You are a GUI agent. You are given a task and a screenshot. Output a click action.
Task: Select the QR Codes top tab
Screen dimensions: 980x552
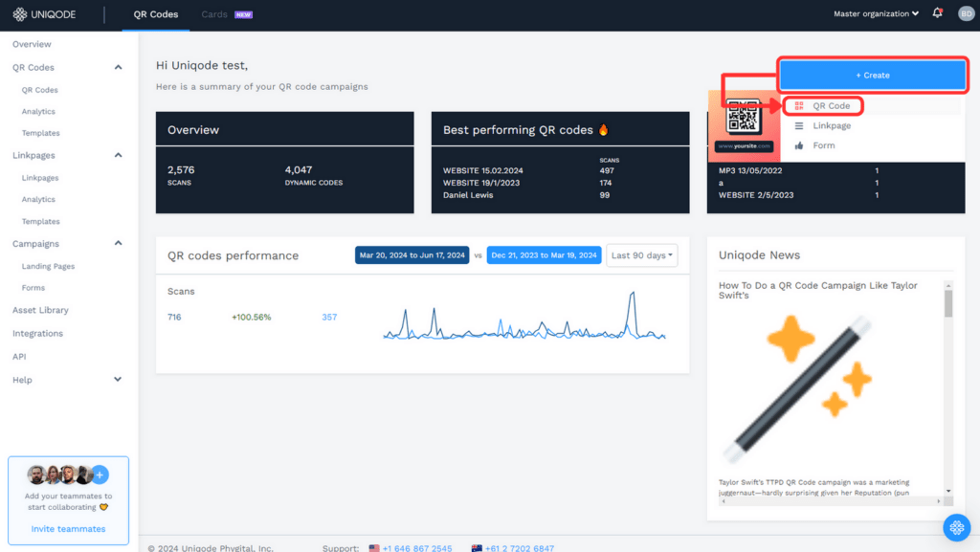click(156, 14)
